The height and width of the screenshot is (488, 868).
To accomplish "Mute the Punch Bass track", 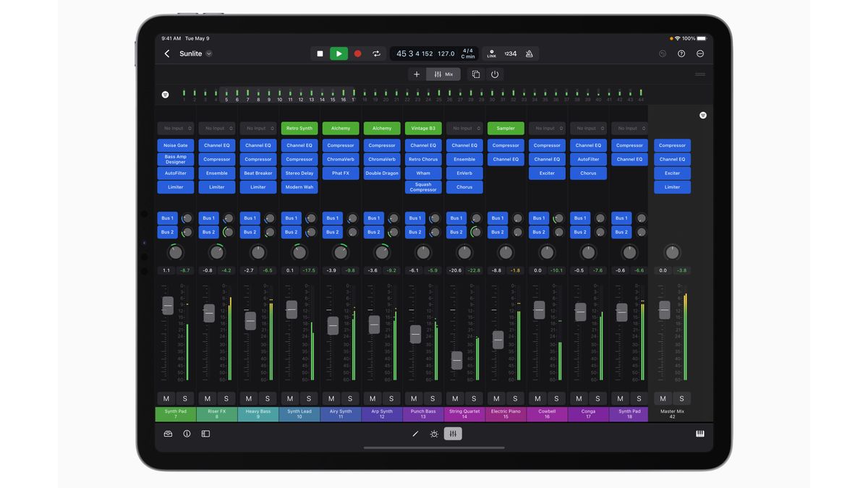I will point(413,398).
